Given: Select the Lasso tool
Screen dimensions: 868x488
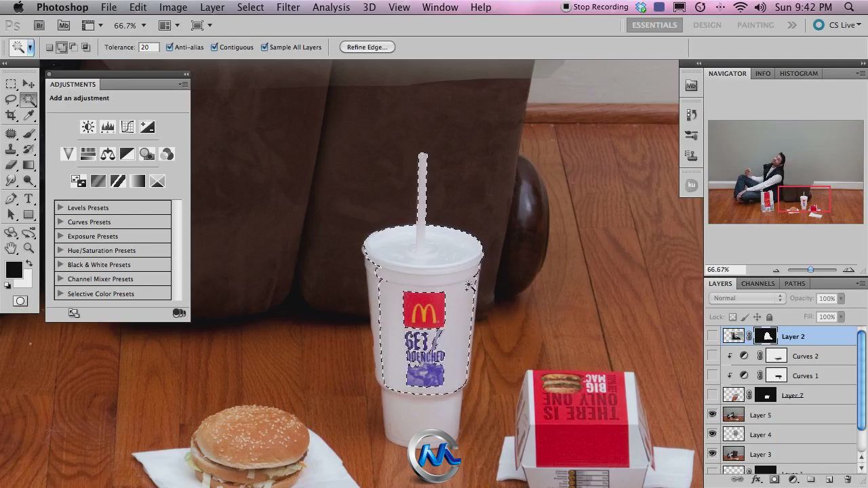Looking at the screenshot, I should coord(11,100).
